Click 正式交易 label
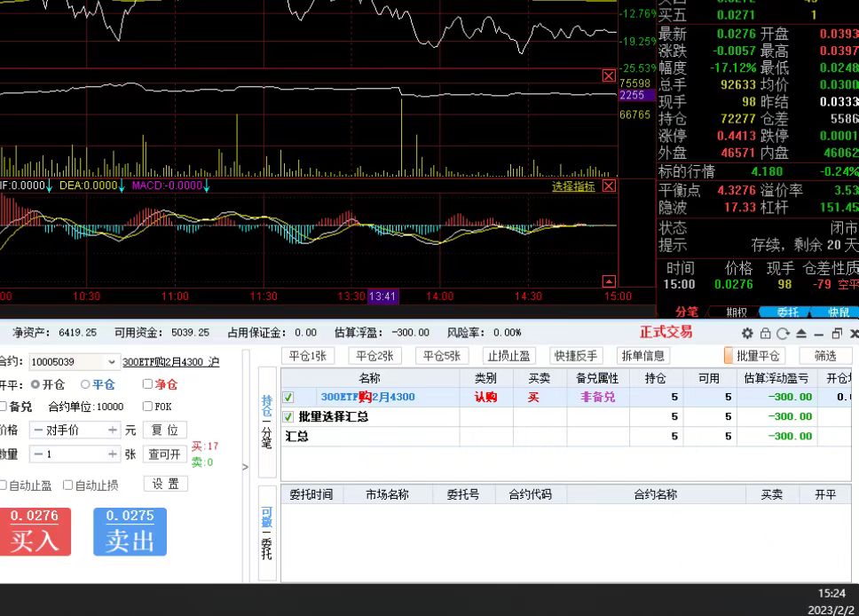Image resolution: width=859 pixels, height=616 pixels. coord(666,332)
